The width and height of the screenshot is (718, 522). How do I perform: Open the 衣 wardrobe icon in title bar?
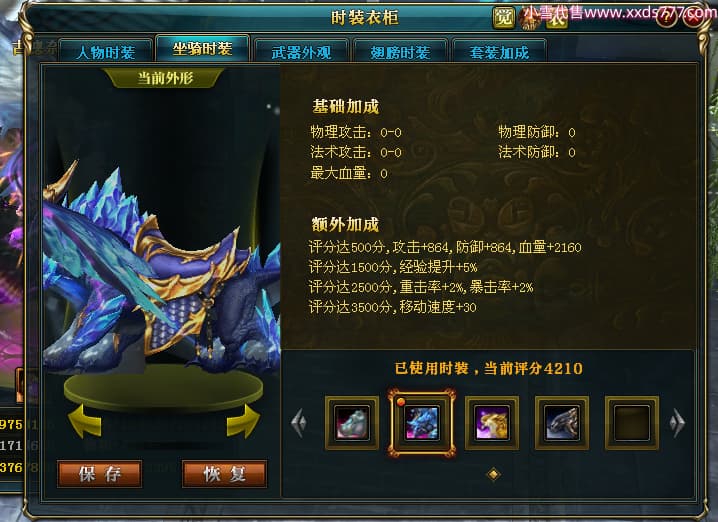pos(557,18)
